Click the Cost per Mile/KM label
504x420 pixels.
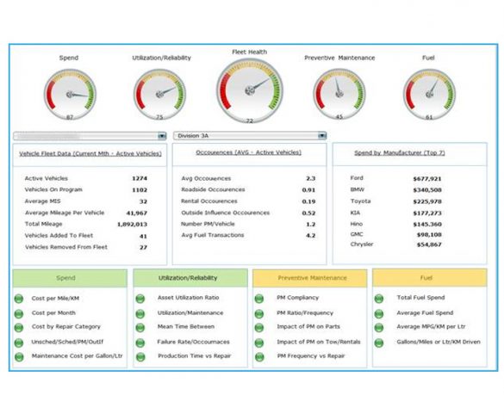tap(55, 299)
